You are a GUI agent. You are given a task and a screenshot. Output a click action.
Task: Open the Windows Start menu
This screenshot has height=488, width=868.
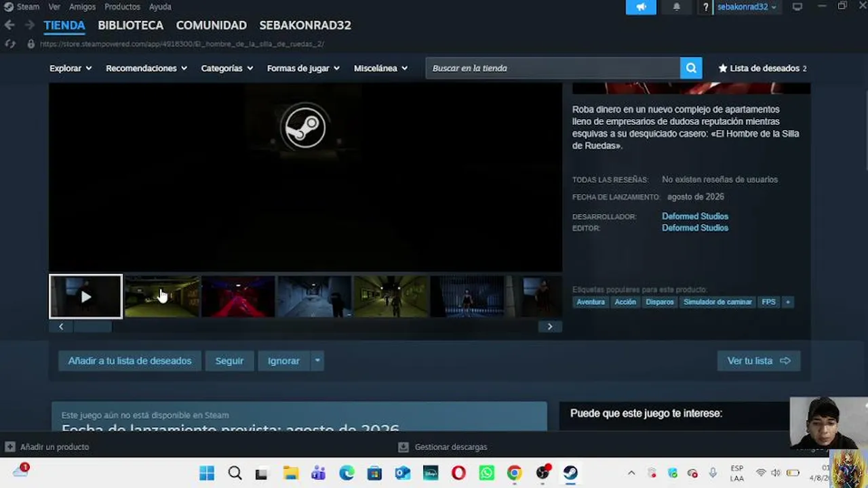tap(207, 472)
